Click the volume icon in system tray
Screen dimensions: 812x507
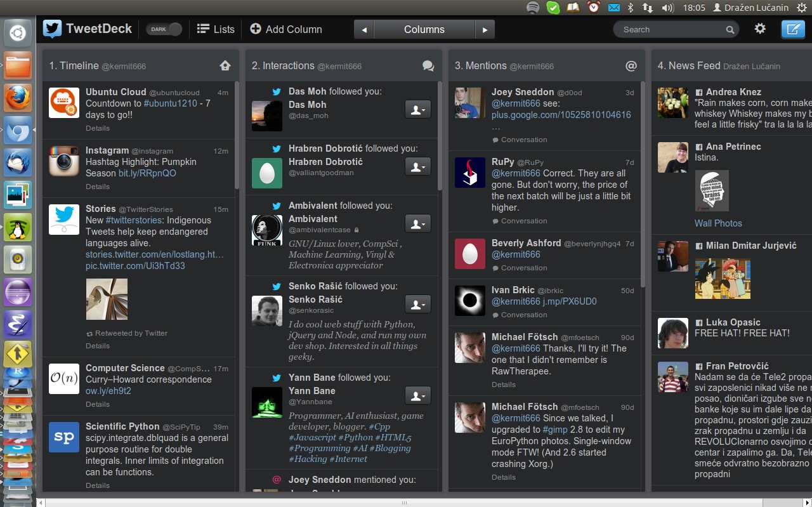[667, 8]
